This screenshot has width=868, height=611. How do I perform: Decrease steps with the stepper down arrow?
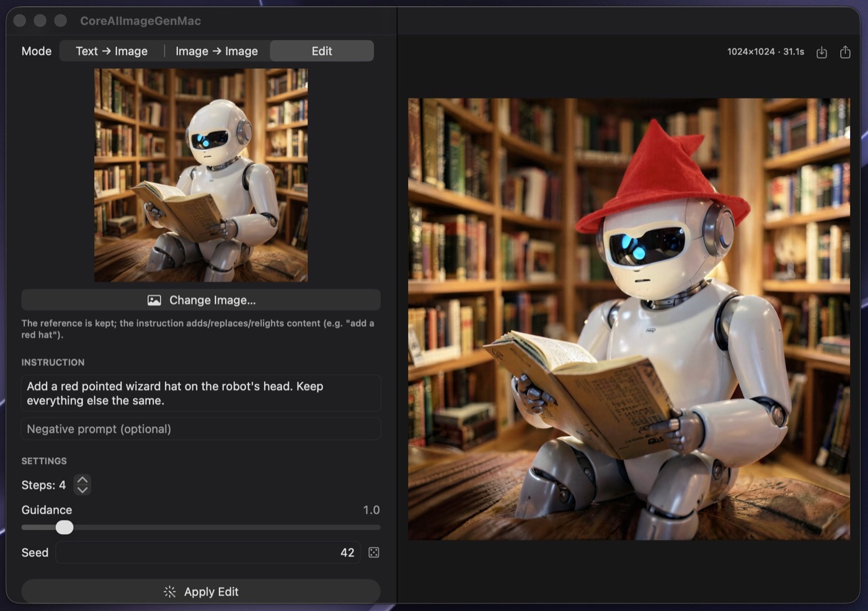tap(82, 489)
